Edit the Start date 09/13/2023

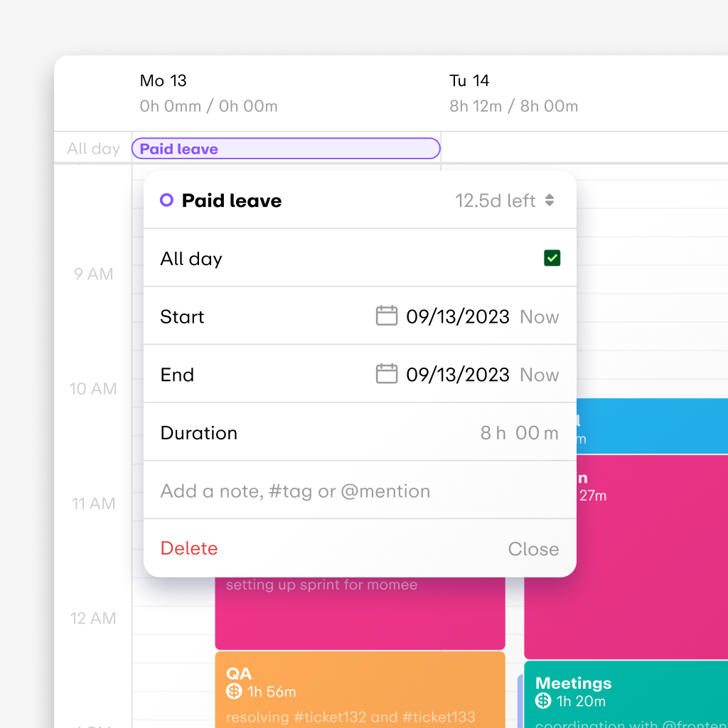[458, 316]
